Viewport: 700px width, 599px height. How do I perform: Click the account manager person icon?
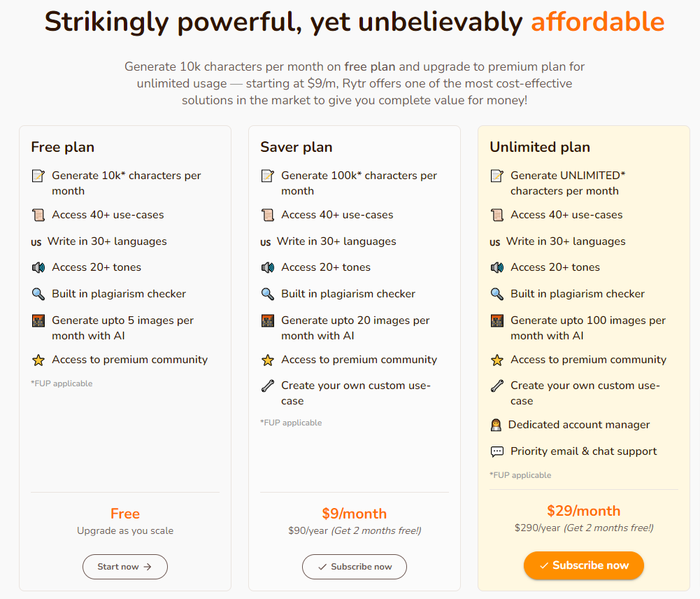tap(496, 425)
